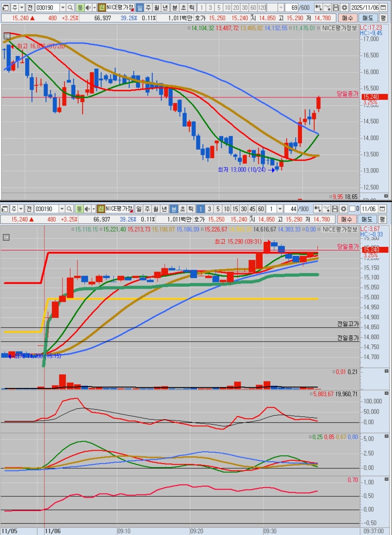Image resolution: width=392 pixels, height=535 pixels.
Task: Open the calendar picker next to 2025/11/06
Action: 384,8
